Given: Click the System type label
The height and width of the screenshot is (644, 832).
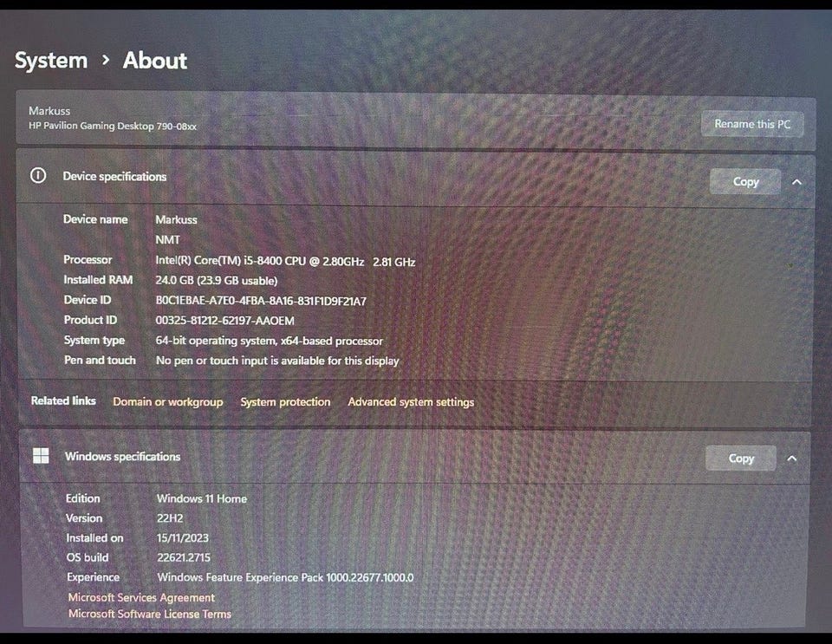Looking at the screenshot, I should point(94,340).
